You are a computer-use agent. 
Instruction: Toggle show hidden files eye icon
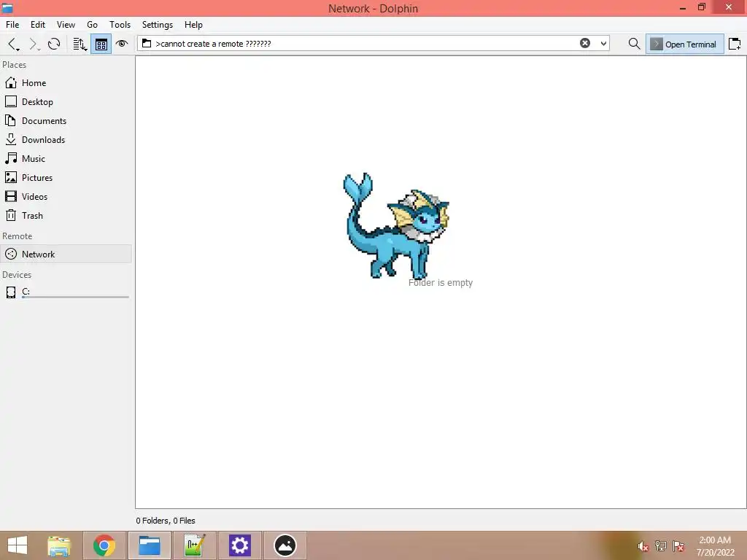pos(122,44)
